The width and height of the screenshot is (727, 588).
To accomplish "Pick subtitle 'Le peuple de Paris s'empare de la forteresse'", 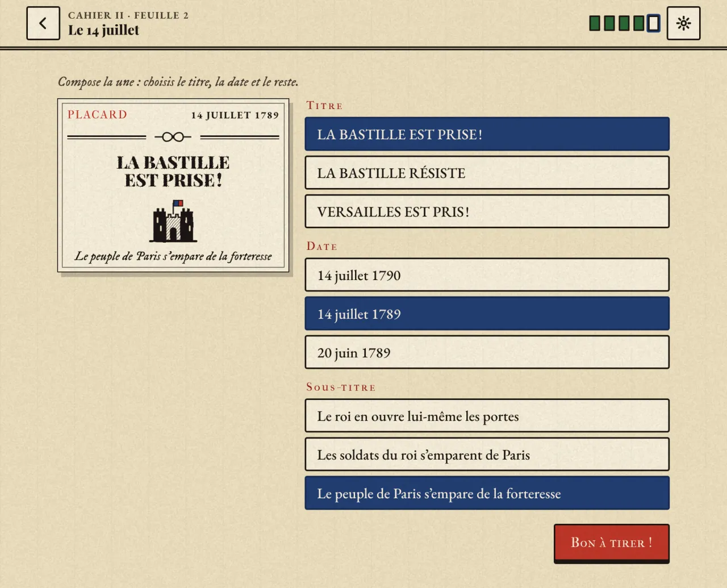I will pyautogui.click(x=487, y=493).
